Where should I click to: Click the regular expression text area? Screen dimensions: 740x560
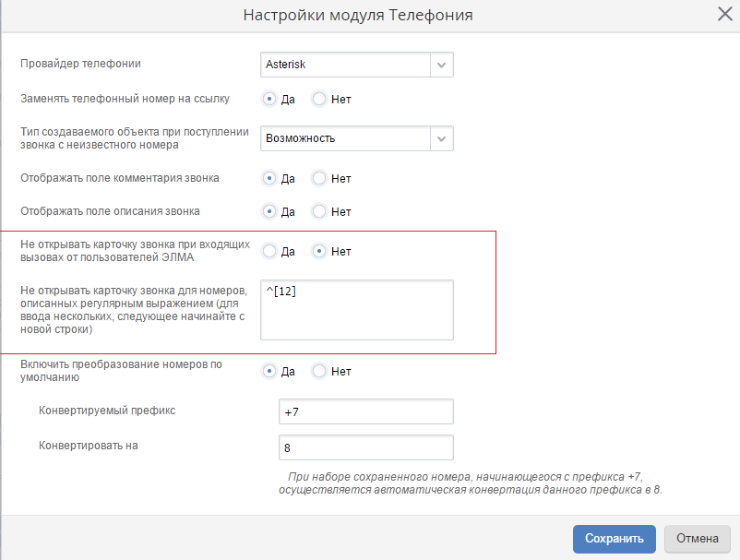pyautogui.click(x=356, y=310)
